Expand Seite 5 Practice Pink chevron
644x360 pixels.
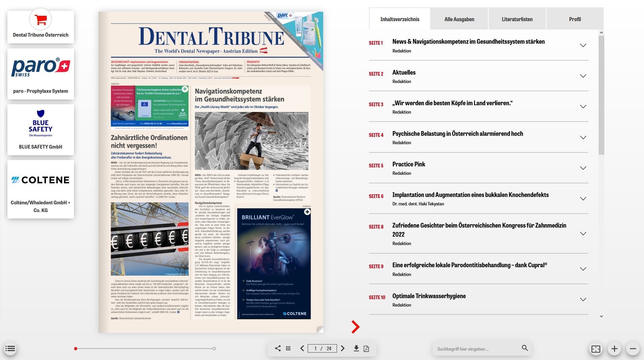pyautogui.click(x=583, y=168)
